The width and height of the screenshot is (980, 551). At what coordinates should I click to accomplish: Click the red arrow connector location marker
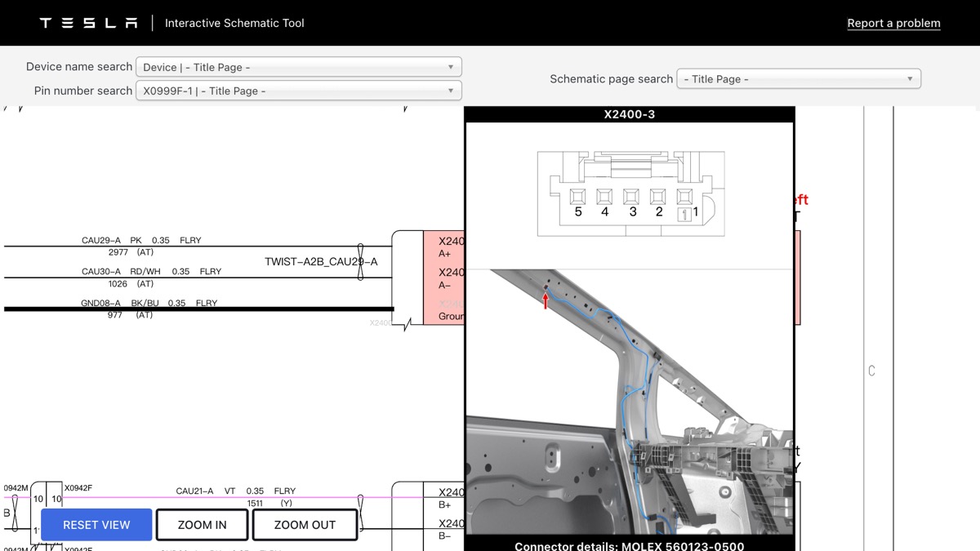click(x=546, y=300)
